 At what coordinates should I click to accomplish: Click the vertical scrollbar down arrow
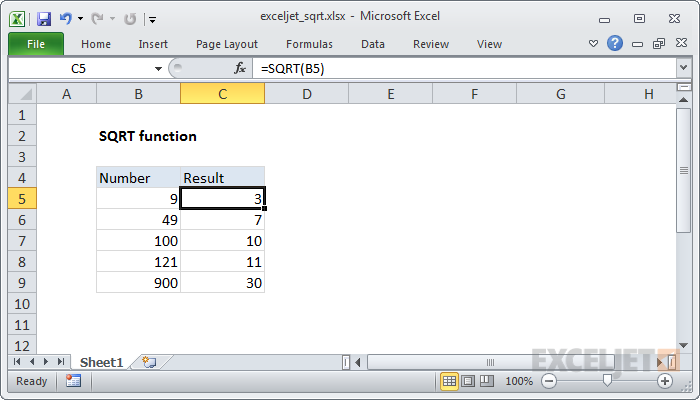pos(683,345)
